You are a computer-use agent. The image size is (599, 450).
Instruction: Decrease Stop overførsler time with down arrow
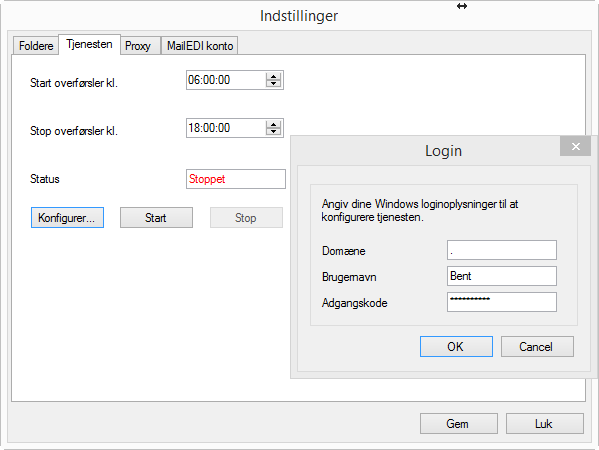pyautogui.click(x=274, y=132)
